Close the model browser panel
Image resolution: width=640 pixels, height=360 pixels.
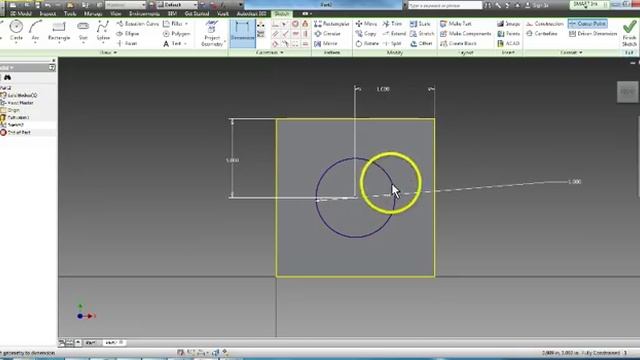click(x=53, y=61)
